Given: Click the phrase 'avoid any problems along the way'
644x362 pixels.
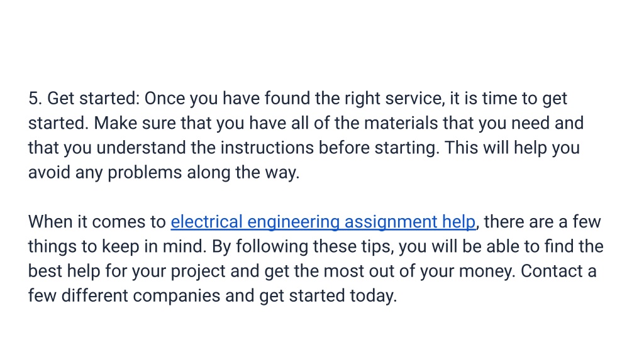Looking at the screenshot, I should point(164,173).
